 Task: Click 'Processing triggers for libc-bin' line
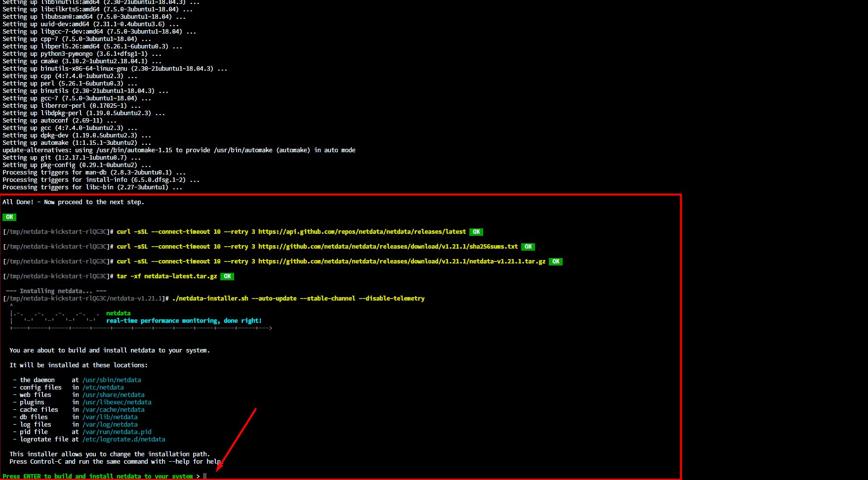coord(92,187)
